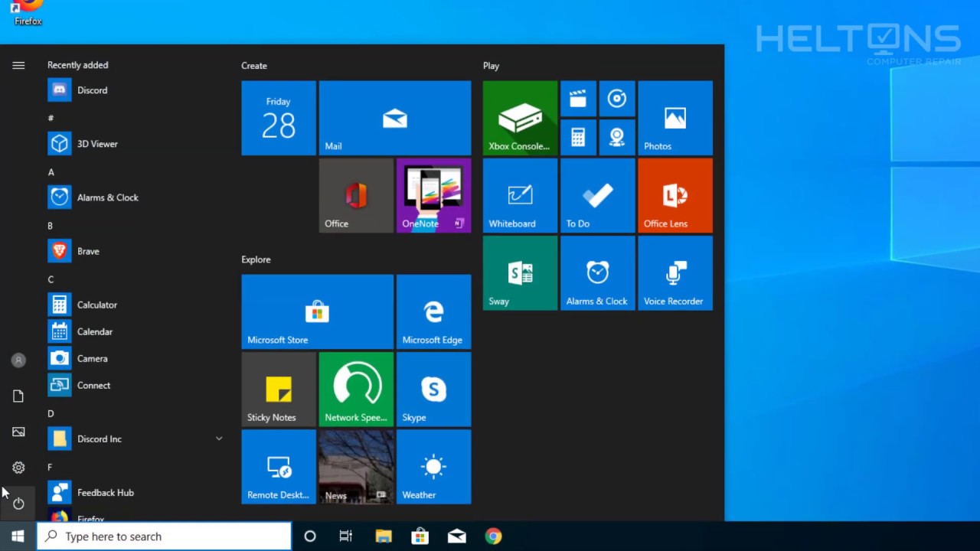Click the Windows Start button
980x551 pixels.
[x=18, y=536]
